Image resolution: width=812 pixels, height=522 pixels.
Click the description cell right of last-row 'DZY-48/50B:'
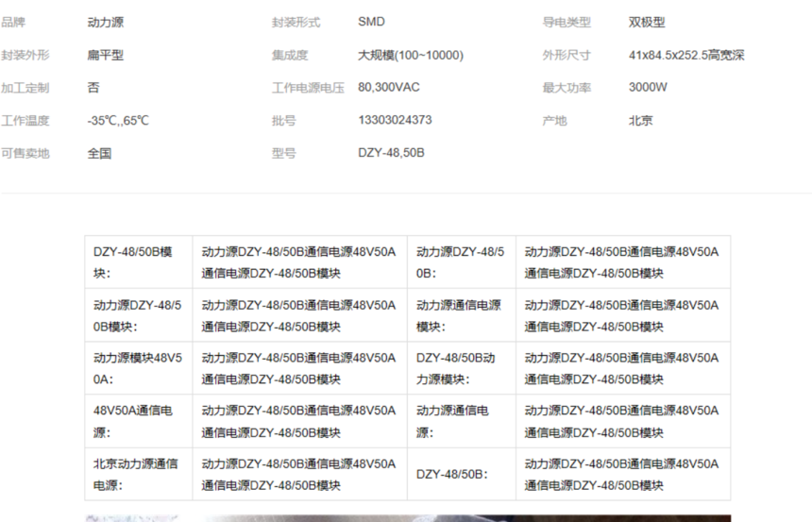(x=623, y=475)
